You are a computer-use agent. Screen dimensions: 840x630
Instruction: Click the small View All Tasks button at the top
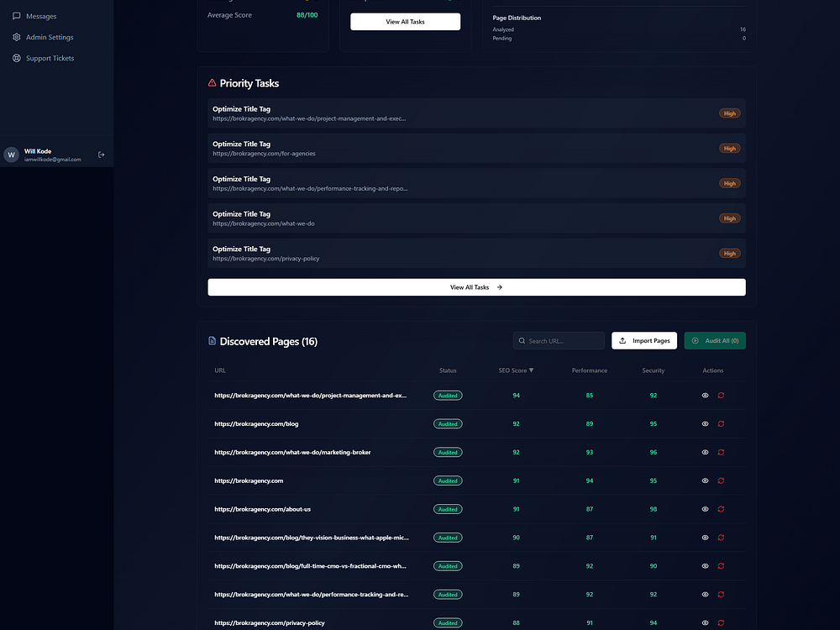[405, 22]
